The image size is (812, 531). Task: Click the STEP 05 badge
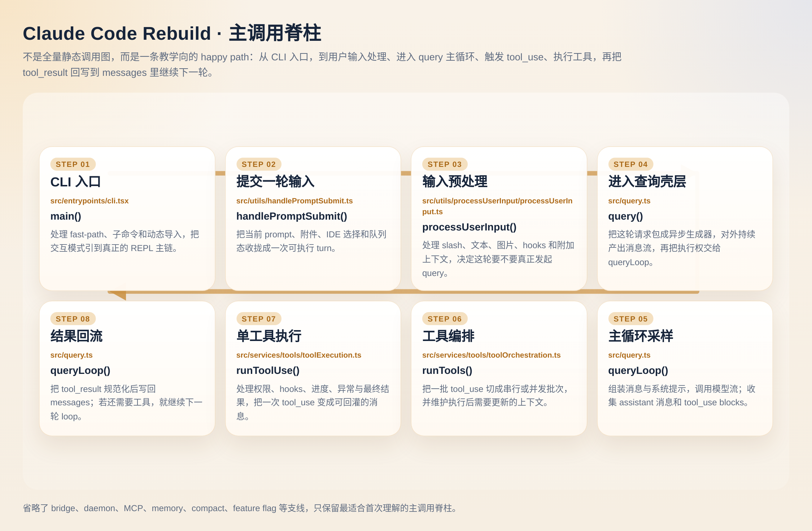coord(630,319)
